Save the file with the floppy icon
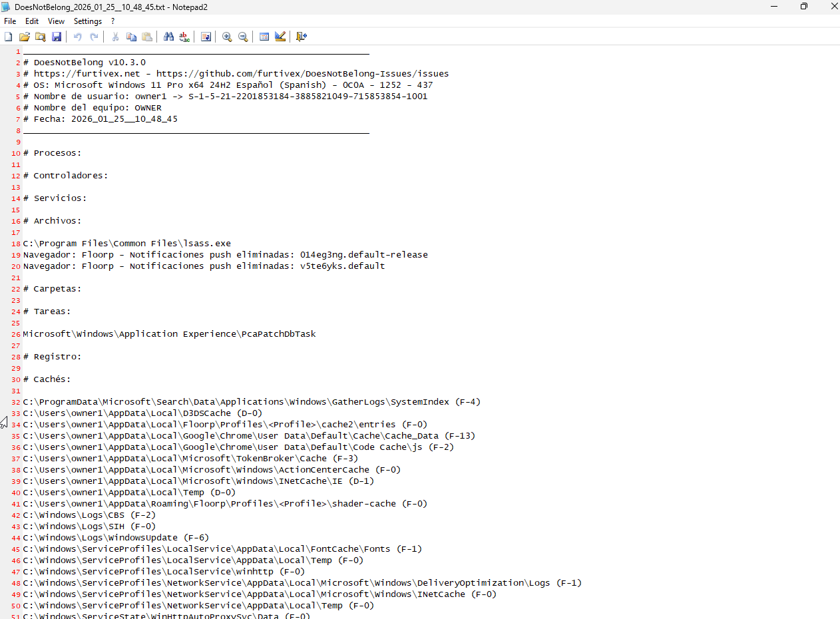 pos(57,37)
